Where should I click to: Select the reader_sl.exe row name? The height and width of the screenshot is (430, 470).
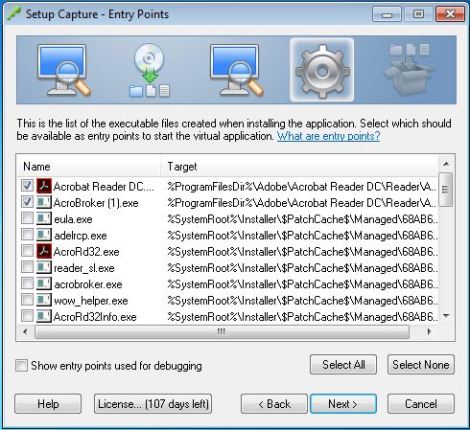click(x=84, y=268)
